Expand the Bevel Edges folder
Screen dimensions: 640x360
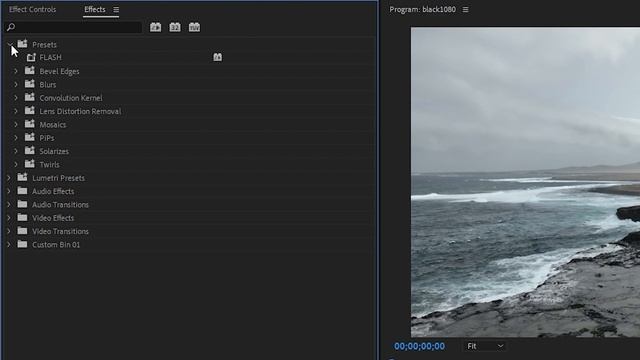16,71
